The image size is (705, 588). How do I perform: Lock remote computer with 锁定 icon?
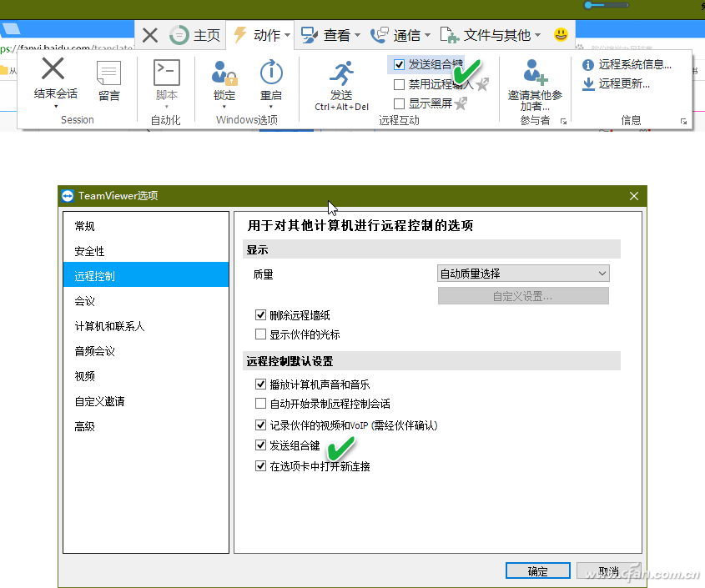pos(224,73)
